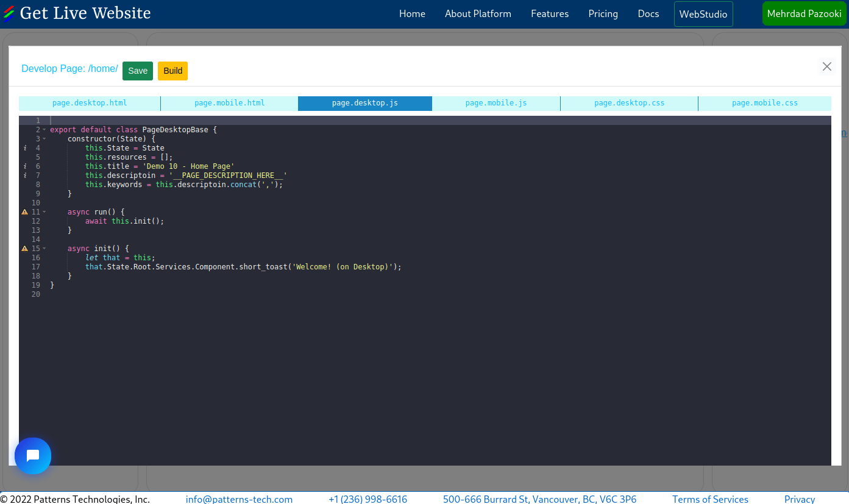Open WebStudio from the navbar
This screenshot has height=504, width=849.
pyautogui.click(x=703, y=14)
